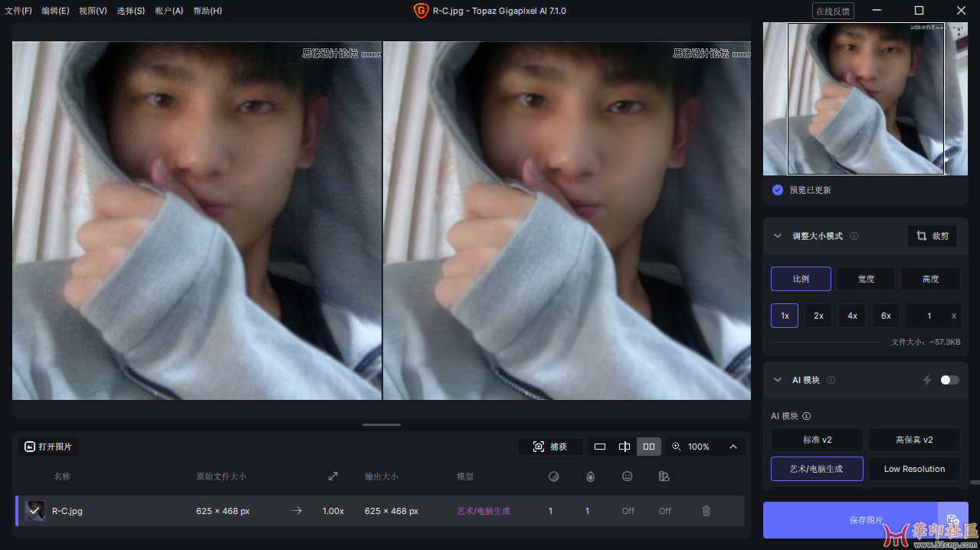The height and width of the screenshot is (550, 980).
Task: Open the 编辑(E) menu
Action: 55,11
